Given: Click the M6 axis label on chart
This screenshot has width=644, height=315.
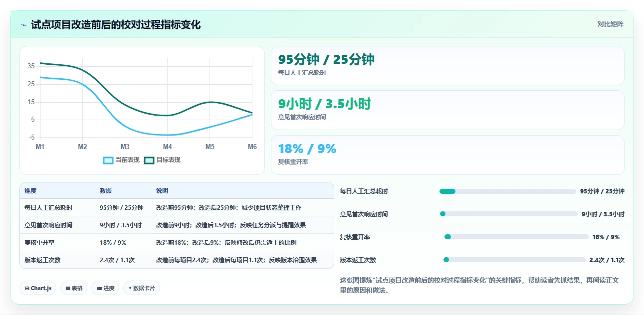Looking at the screenshot, I should [252, 147].
